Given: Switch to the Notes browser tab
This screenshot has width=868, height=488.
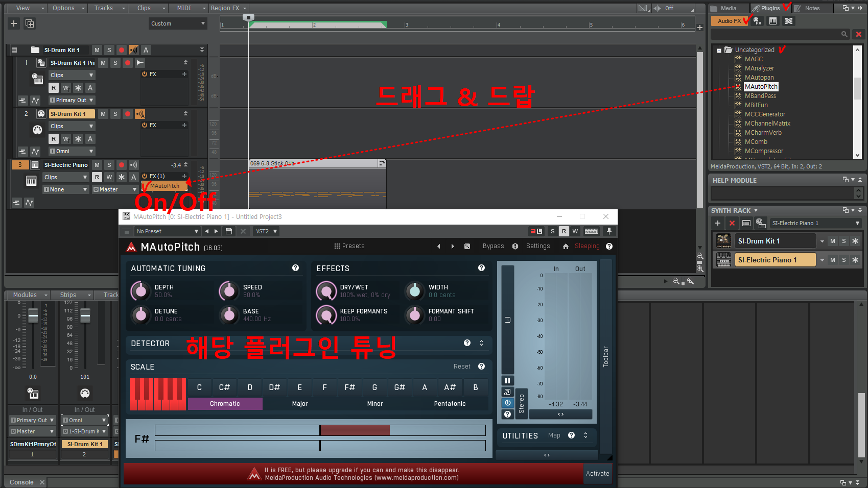Looking at the screenshot, I should coord(812,8).
